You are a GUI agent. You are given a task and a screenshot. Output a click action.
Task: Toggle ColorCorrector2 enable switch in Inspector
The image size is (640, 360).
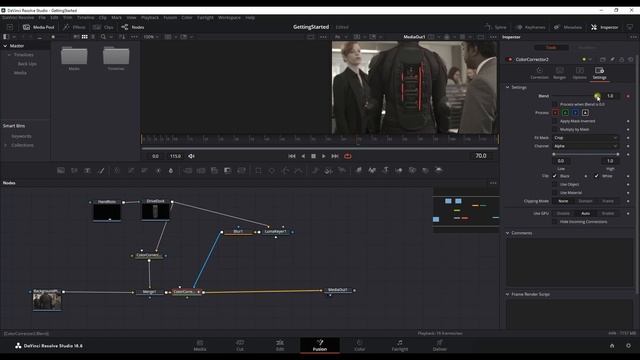pos(509,59)
